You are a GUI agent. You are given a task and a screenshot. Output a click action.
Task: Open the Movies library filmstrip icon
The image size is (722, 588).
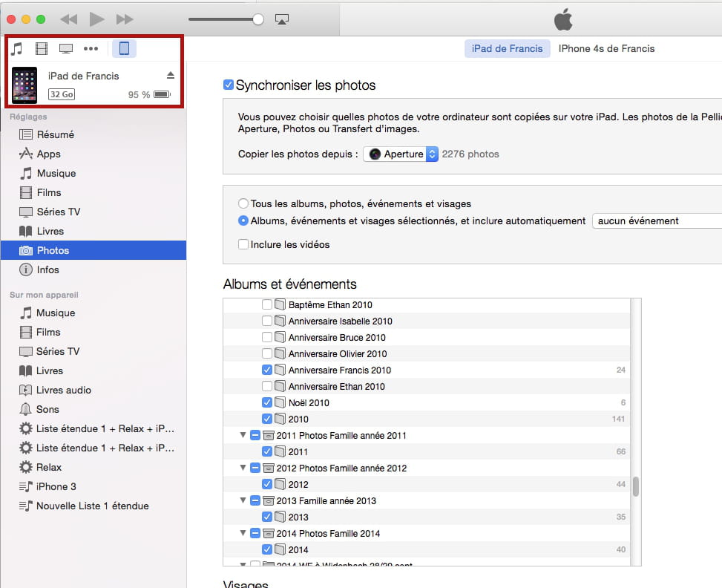[x=42, y=48]
